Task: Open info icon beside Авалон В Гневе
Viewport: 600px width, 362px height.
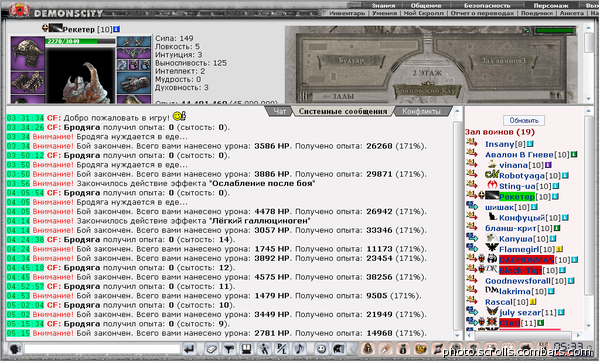Action: [x=574, y=155]
